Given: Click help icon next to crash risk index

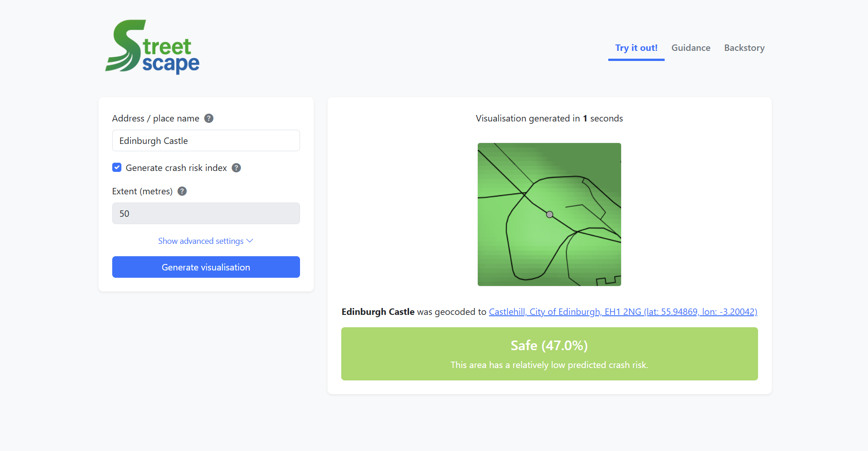Looking at the screenshot, I should point(236,168).
